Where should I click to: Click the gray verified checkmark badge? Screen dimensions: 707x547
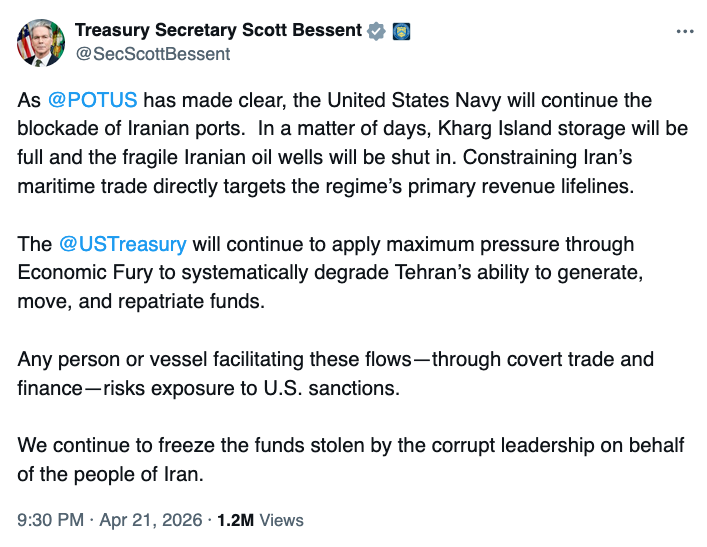coord(376,31)
